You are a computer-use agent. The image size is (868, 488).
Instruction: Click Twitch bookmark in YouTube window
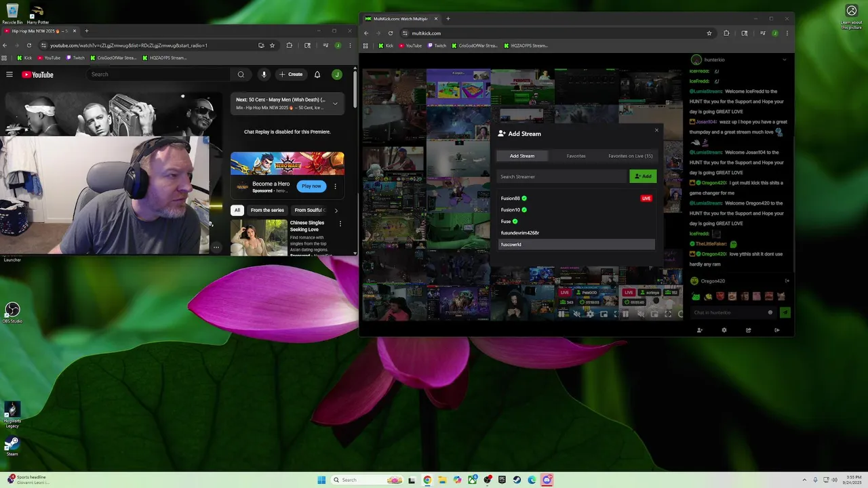point(75,58)
